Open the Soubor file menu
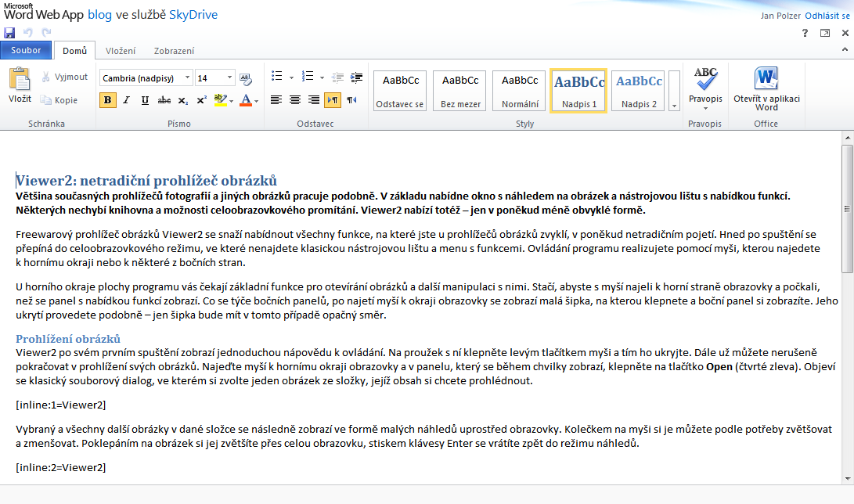This screenshot has width=854, height=504. (x=26, y=51)
